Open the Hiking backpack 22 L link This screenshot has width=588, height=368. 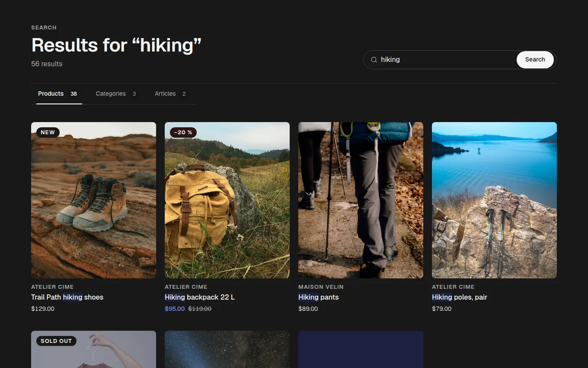click(x=200, y=297)
